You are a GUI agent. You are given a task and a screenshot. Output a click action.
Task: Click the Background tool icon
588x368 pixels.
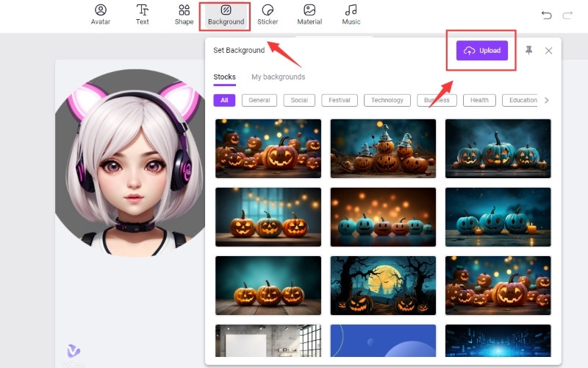pos(226,11)
